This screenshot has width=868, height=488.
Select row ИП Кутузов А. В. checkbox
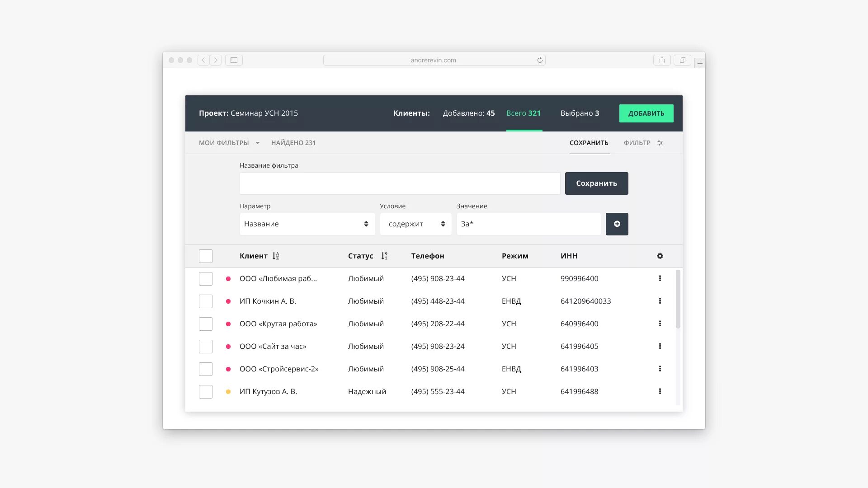[x=206, y=392]
